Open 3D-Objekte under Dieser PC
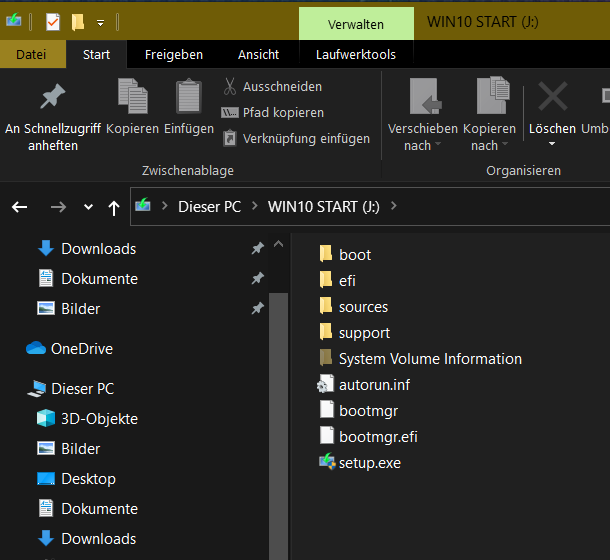Viewport: 610px width, 560px height. (87, 419)
